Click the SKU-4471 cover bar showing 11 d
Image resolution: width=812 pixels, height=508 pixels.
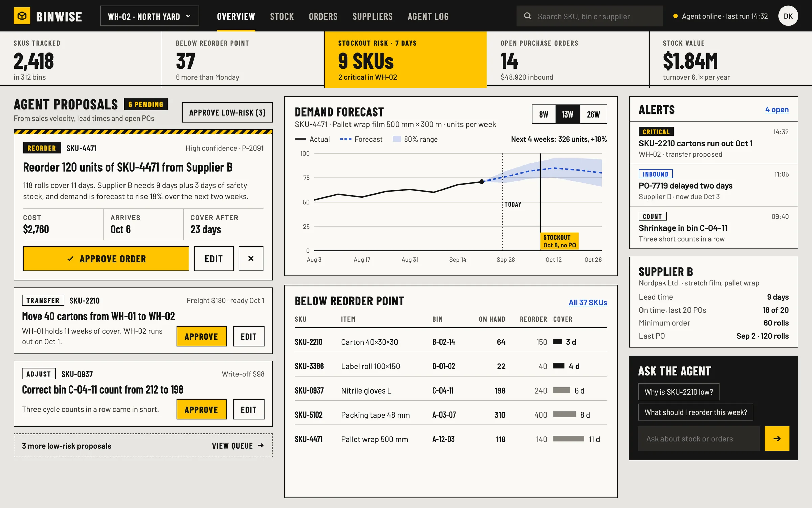568,439
